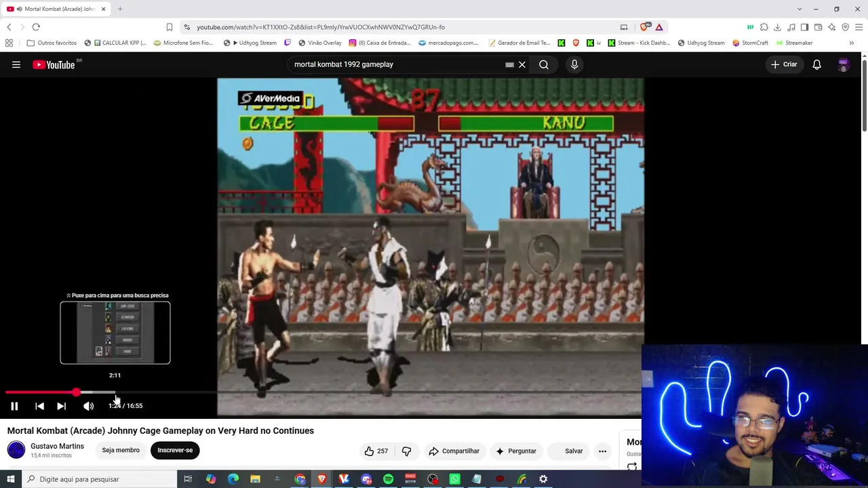Dislike the video
This screenshot has width=868, height=488.
pyautogui.click(x=407, y=451)
